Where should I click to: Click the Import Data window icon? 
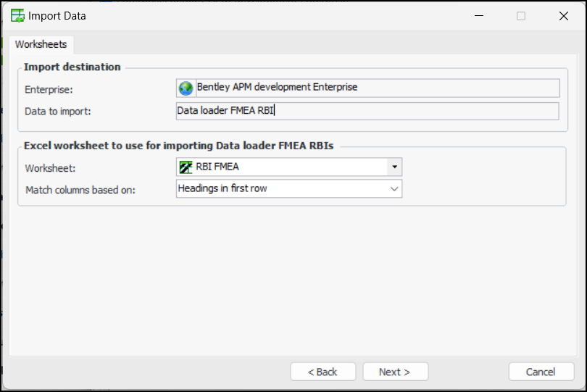17,16
